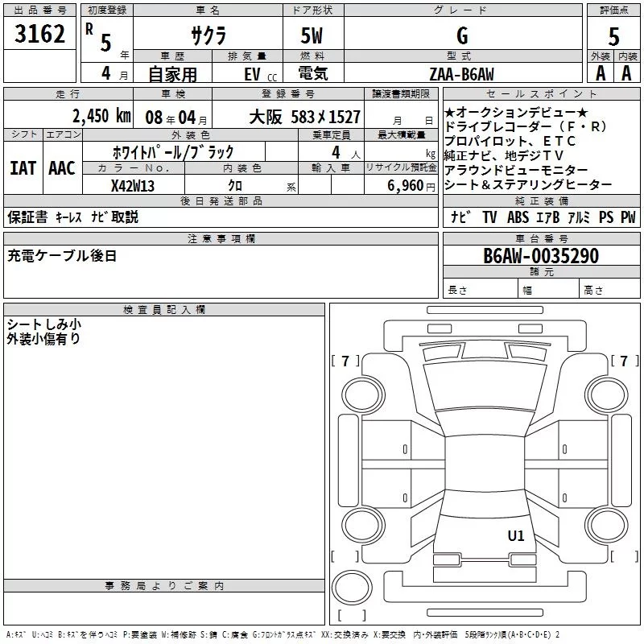The image size is (644, 644).
Task: Select 純正ナビ、地デジTV line
Action: click(x=504, y=155)
